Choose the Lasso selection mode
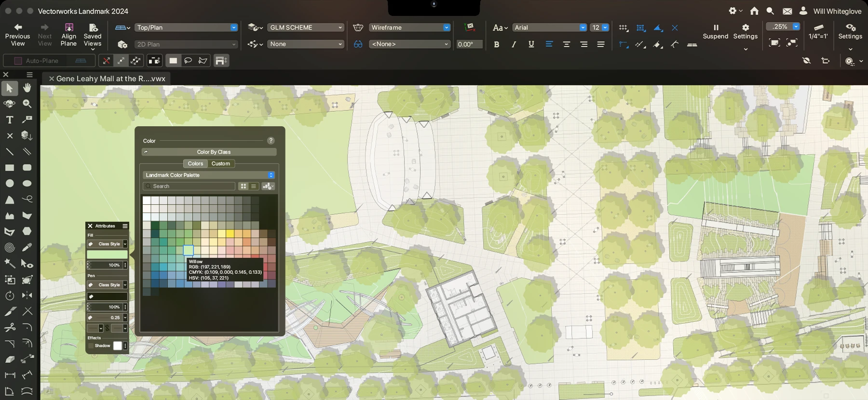Image resolution: width=868 pixels, height=400 pixels. (x=188, y=61)
